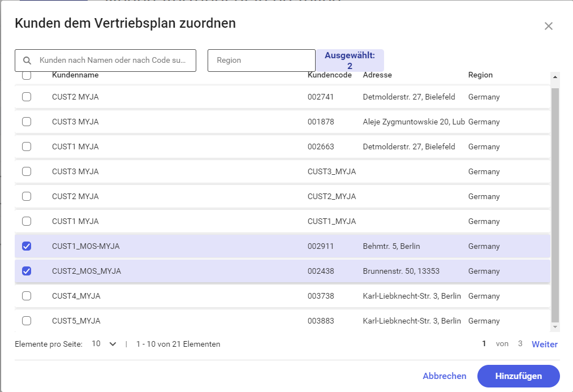
Task: Check the box for customer code 002741
Action: pyautogui.click(x=27, y=97)
